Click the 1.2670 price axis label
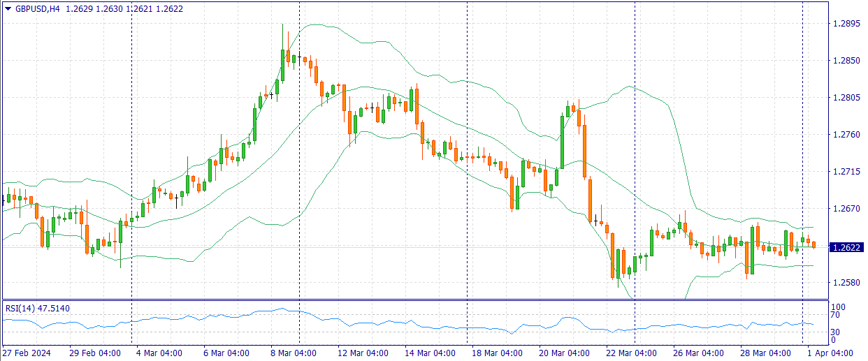The width and height of the screenshot is (868, 361). (x=846, y=209)
